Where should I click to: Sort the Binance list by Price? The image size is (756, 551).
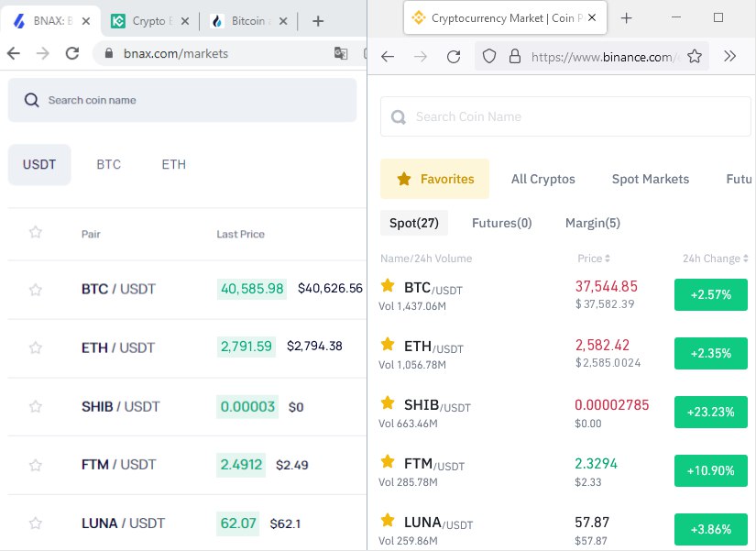tap(594, 259)
